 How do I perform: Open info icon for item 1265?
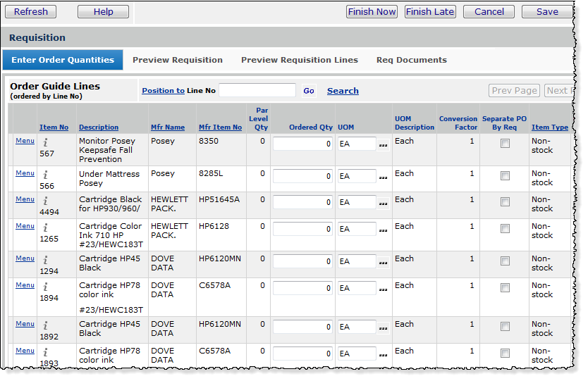pos(45,227)
